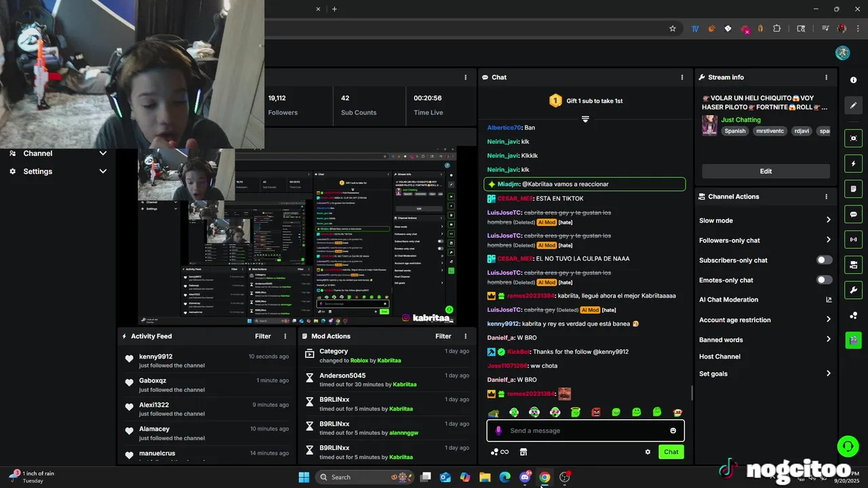Click the Edit stream info button
868x488 pixels.
766,171
